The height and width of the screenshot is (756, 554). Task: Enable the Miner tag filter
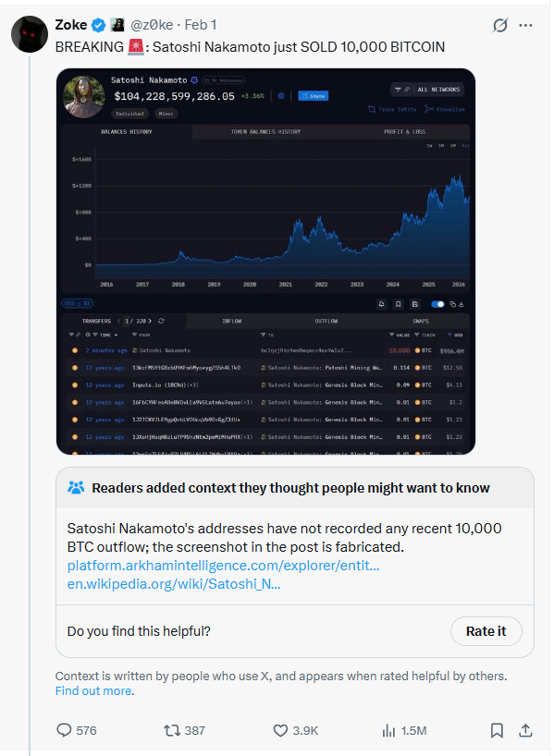coord(165,114)
